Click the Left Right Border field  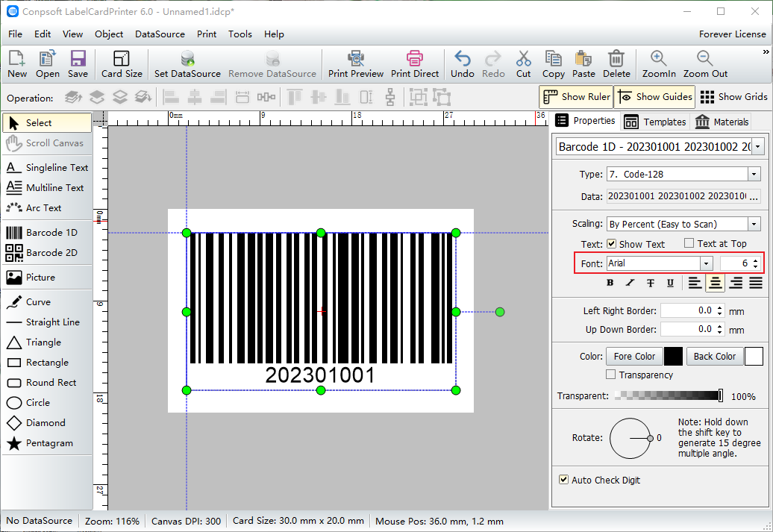[692, 310]
